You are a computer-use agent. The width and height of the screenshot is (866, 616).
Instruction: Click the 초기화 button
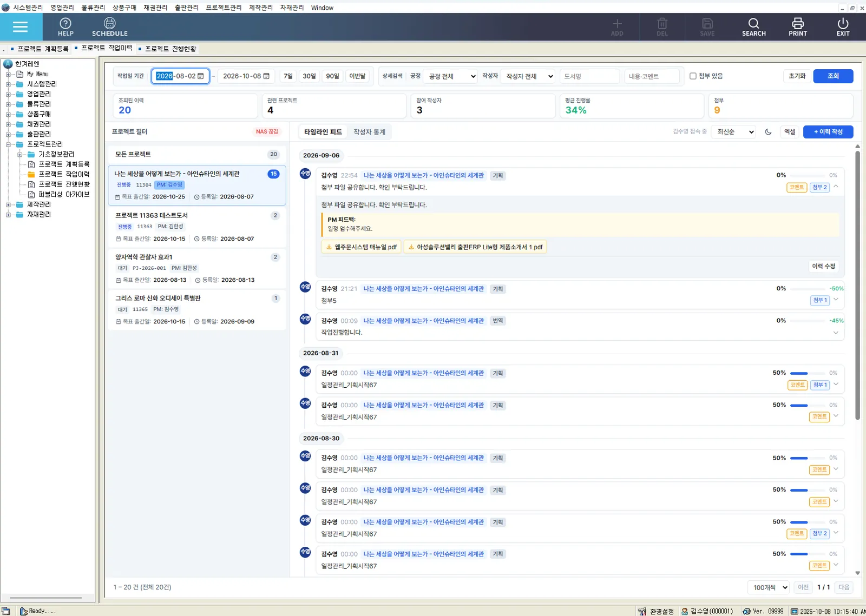(x=797, y=76)
